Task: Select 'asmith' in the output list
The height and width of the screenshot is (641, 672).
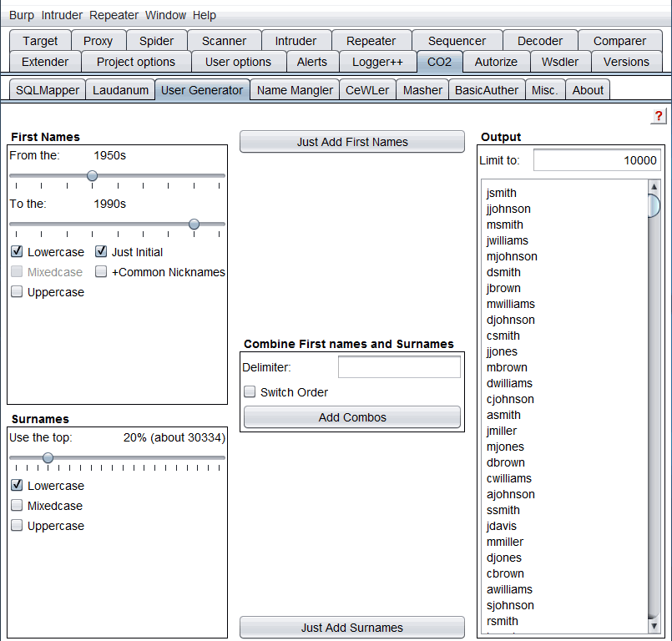Action: pos(503,415)
